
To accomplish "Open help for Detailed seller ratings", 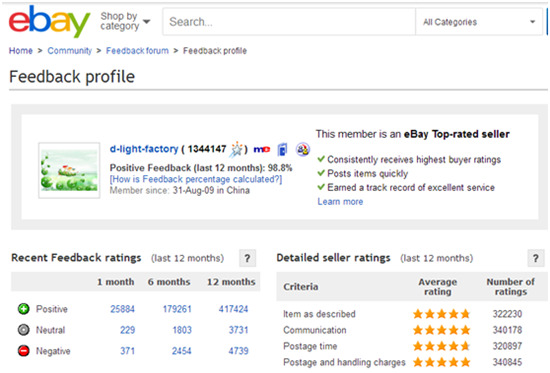I will pos(536,258).
